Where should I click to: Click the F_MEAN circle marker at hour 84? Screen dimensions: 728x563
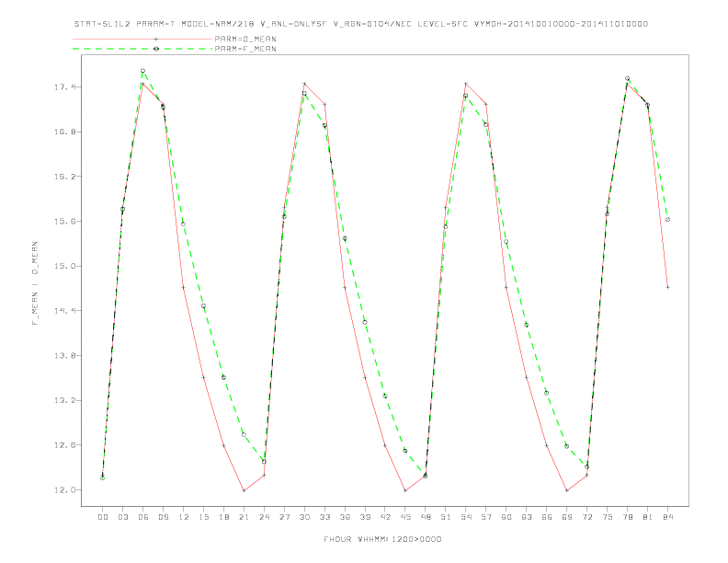pos(667,220)
